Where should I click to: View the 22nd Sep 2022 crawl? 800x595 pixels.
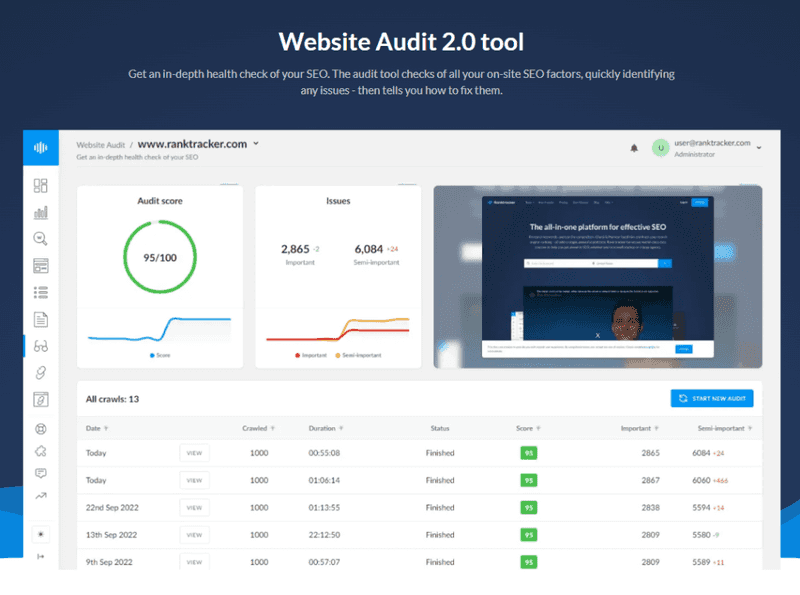click(194, 508)
